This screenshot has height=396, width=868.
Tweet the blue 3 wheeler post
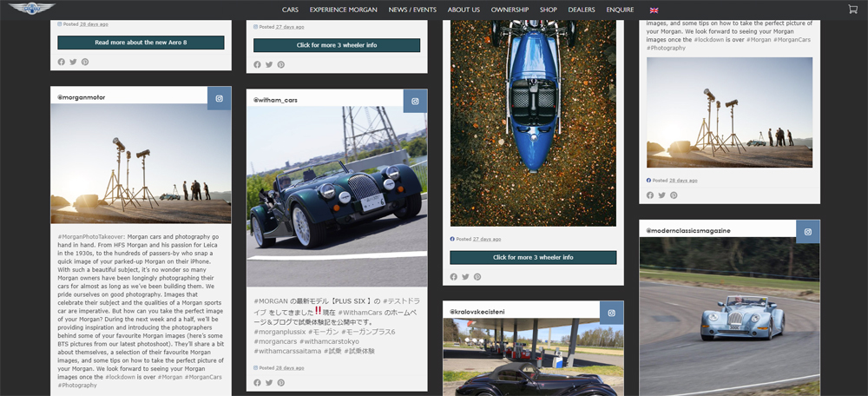pyautogui.click(x=465, y=277)
